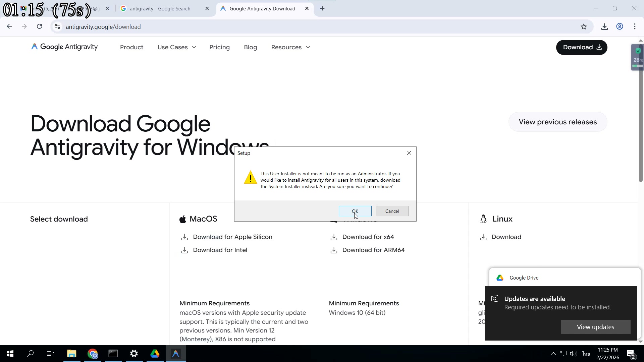Bookmark the page using the star icon

pos(584,26)
